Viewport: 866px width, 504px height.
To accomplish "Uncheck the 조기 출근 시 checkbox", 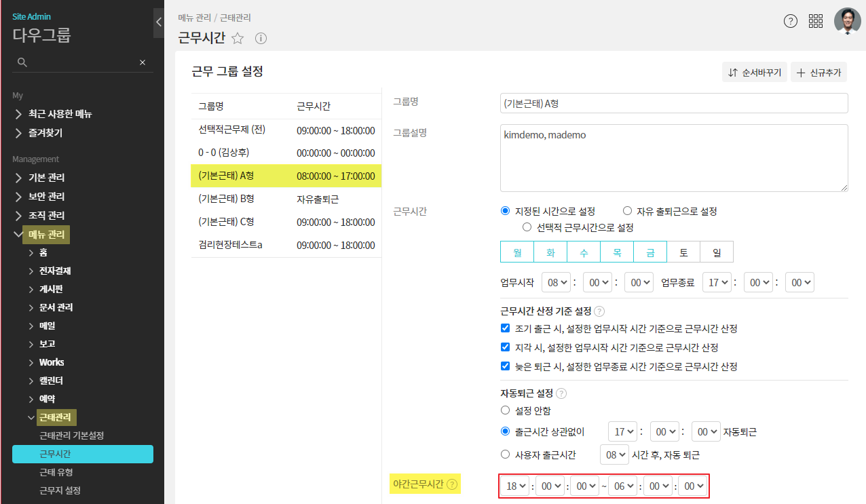I will [505, 329].
